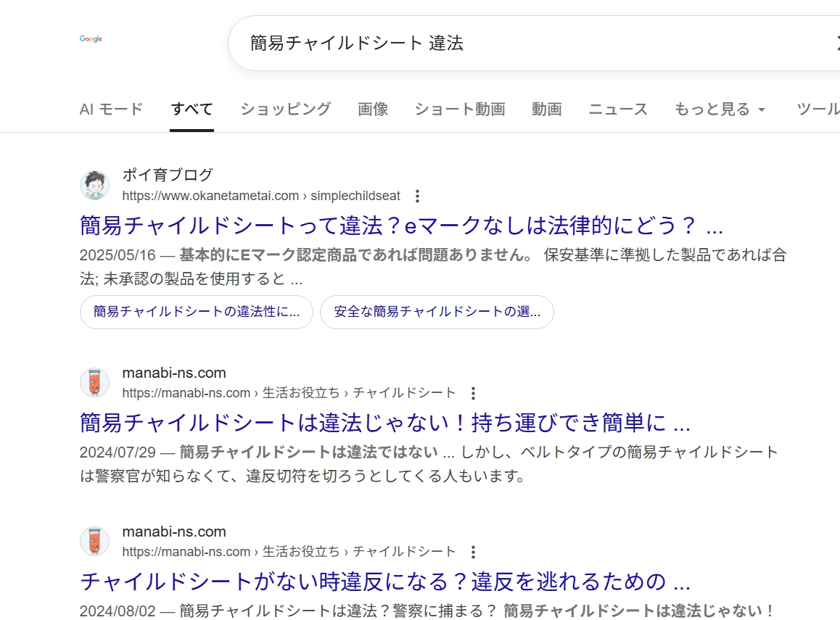Click the ポイ育ブログ site favicon

click(94, 186)
